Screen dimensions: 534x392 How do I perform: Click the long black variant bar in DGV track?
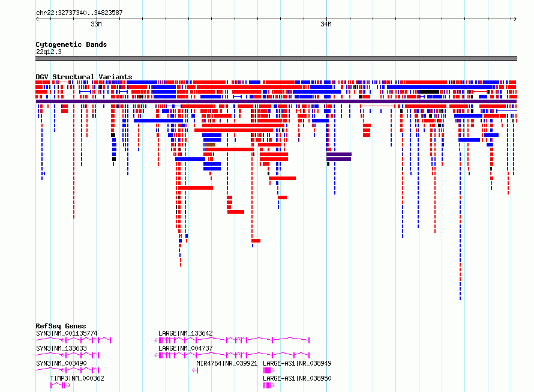pyautogui.click(x=428, y=92)
